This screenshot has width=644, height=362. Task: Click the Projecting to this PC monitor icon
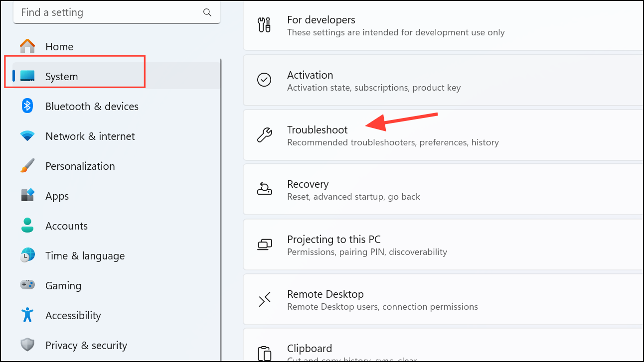click(265, 244)
